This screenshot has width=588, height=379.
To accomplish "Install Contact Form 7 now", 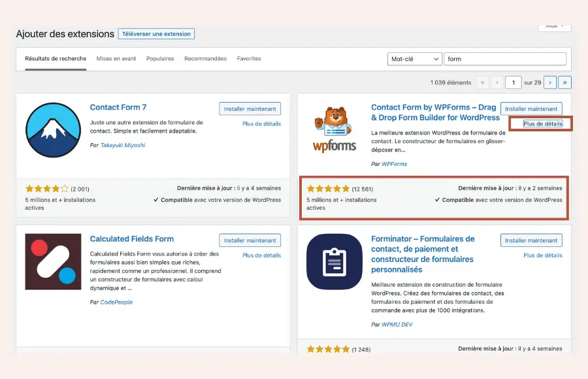I will click(250, 109).
